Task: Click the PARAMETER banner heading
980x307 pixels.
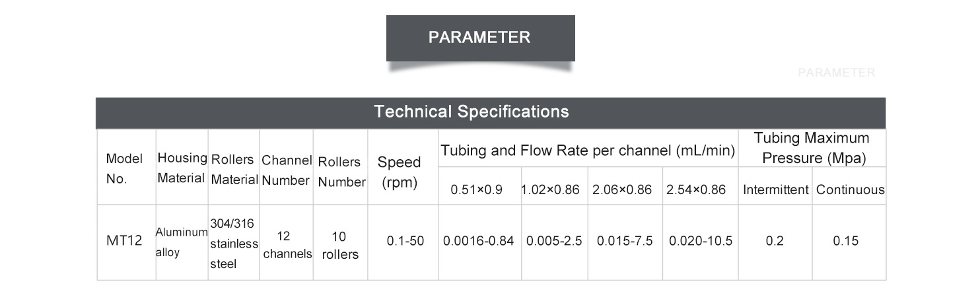Action: click(x=480, y=38)
